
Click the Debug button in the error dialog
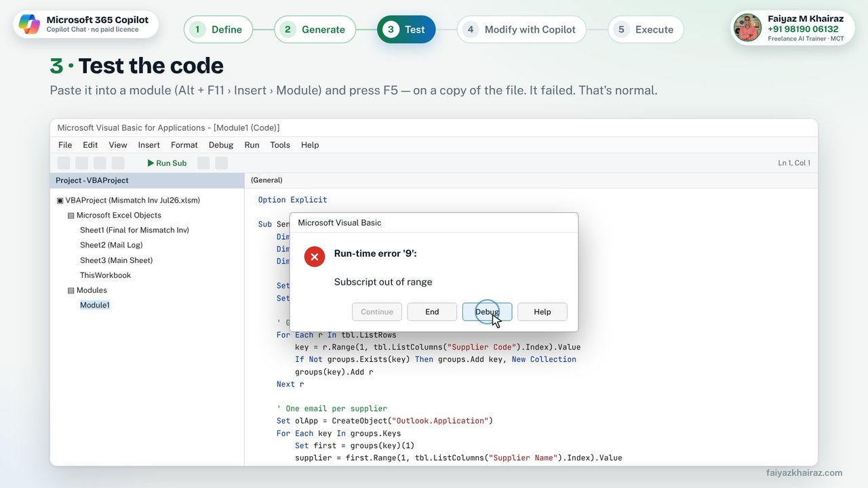[x=487, y=312]
